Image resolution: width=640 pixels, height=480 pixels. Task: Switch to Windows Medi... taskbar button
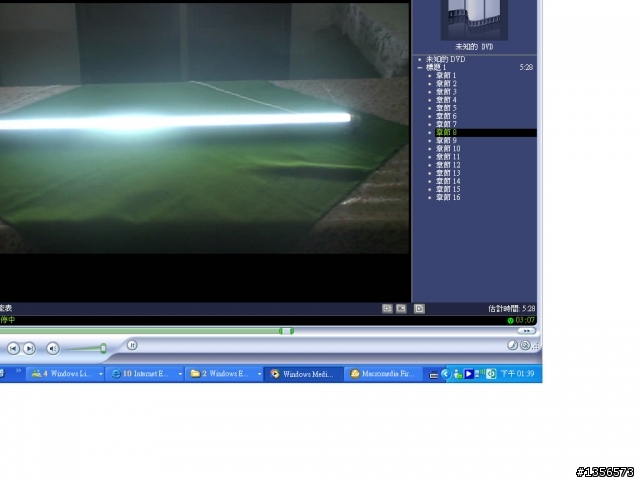[x=304, y=374]
